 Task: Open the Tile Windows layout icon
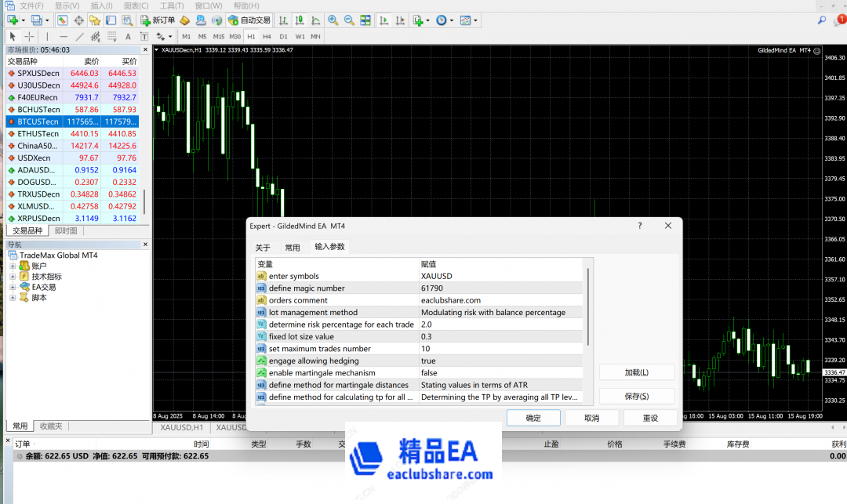tap(365, 20)
